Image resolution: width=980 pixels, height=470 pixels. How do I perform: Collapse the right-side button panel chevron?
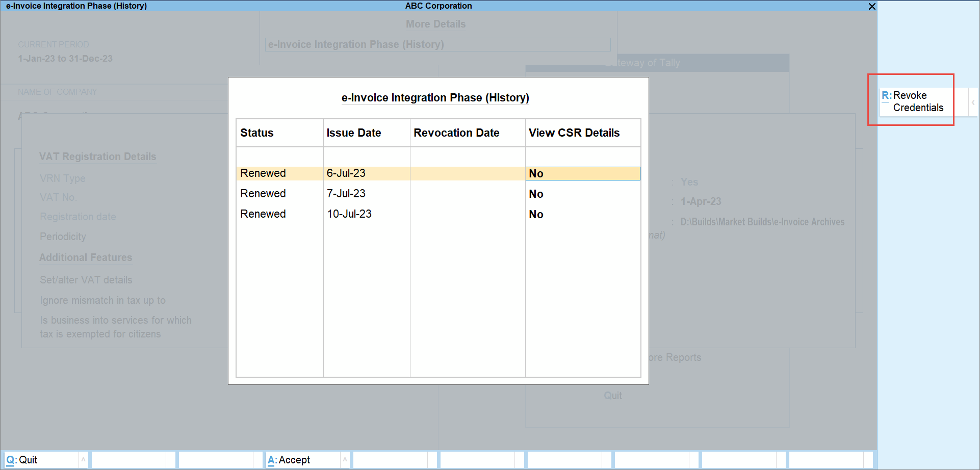pos(974,101)
